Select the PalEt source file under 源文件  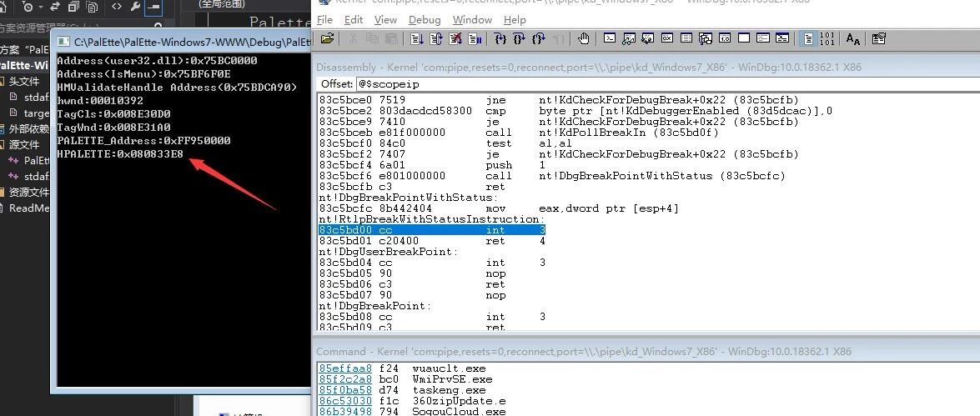[x=36, y=161]
